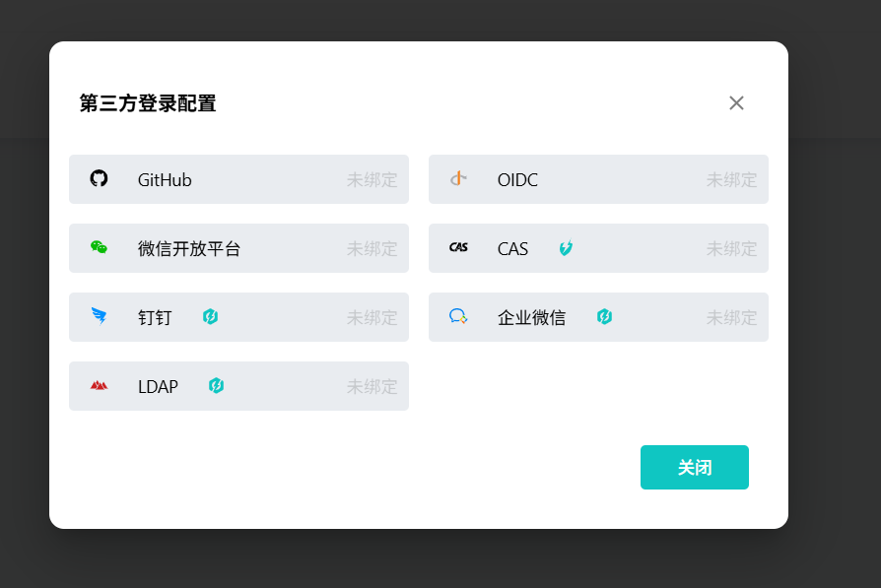Viewport: 881px width, 588px height.
Task: Click the blue DingTalk wing icon
Action: coord(99,316)
